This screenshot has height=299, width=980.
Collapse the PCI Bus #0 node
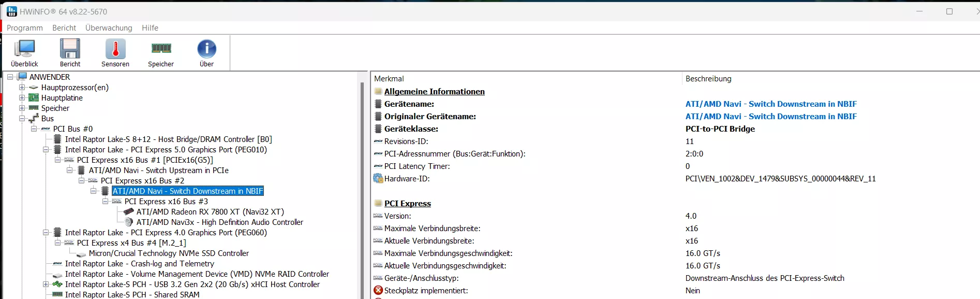tap(34, 129)
